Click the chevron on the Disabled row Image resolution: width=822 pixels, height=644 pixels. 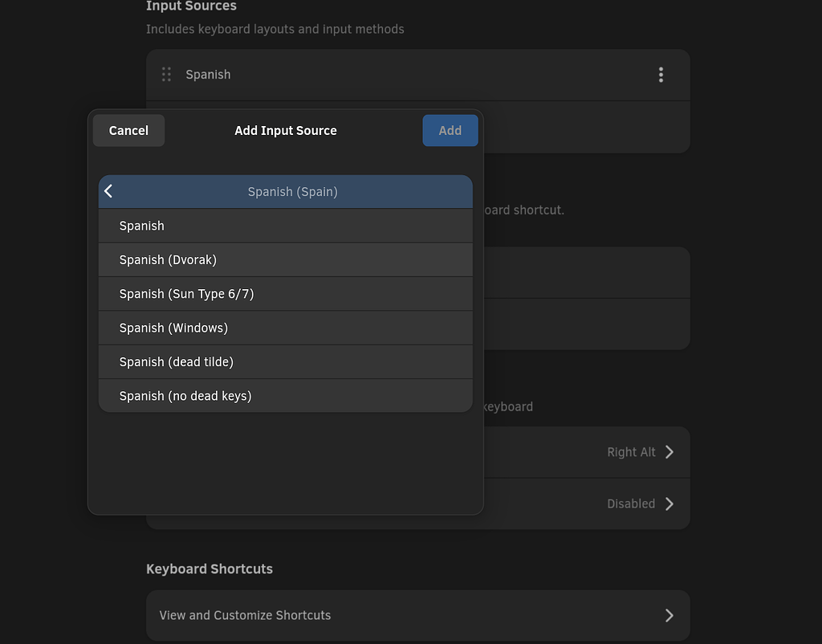click(669, 503)
